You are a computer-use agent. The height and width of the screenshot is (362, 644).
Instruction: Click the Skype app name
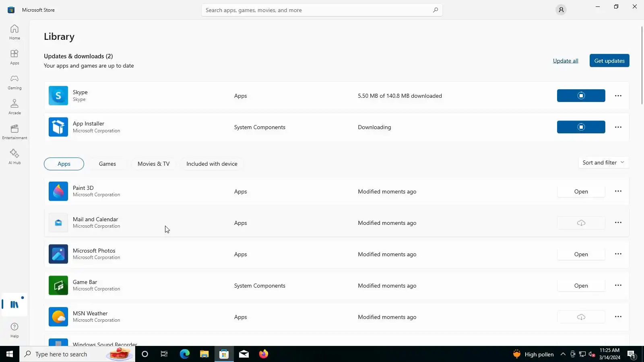(x=80, y=92)
